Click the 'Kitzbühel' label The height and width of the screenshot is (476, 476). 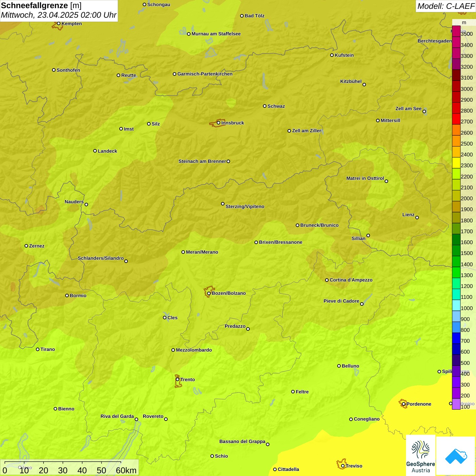351,81
